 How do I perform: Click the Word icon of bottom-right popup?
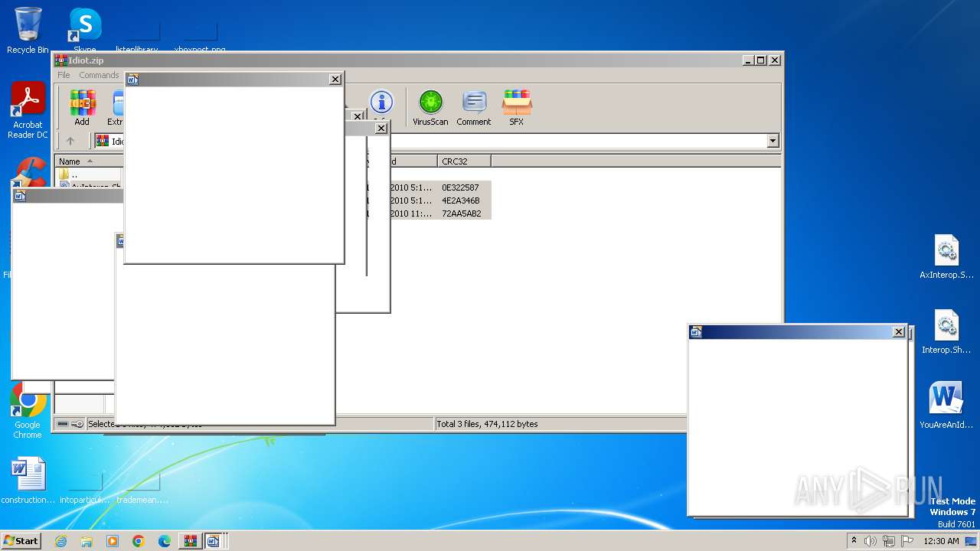pos(696,331)
